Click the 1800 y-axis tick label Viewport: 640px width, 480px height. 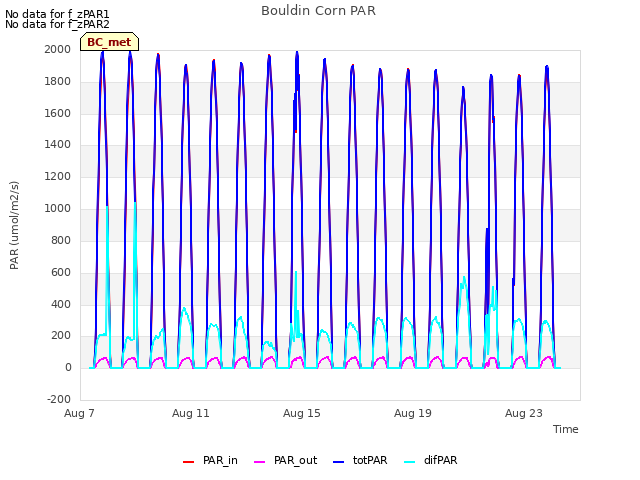[58, 81]
